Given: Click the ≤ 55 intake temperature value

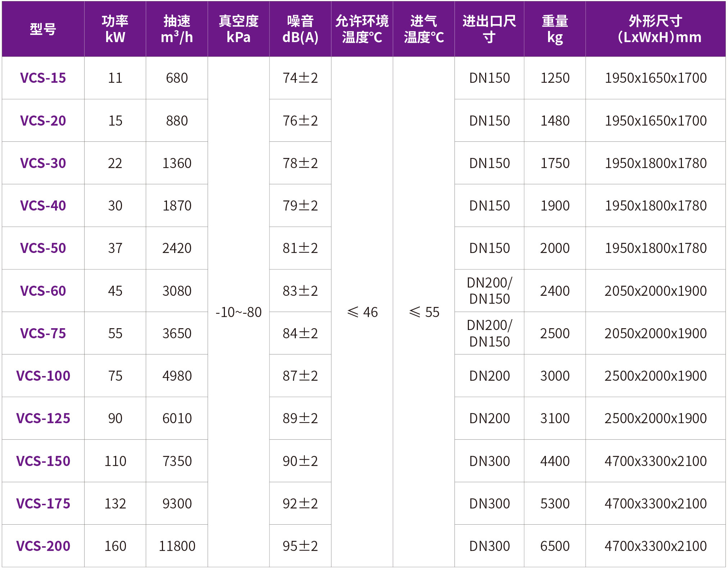Looking at the screenshot, I should click(424, 312).
